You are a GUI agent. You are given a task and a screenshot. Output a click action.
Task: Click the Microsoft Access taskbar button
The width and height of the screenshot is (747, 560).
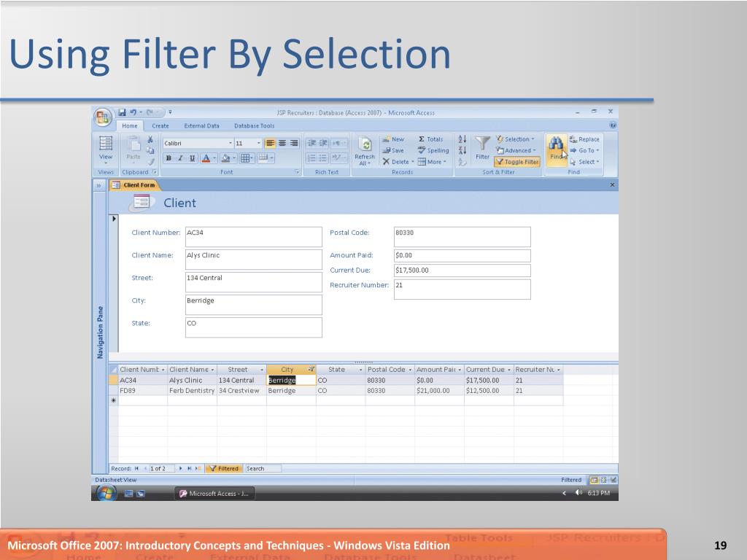(x=214, y=494)
